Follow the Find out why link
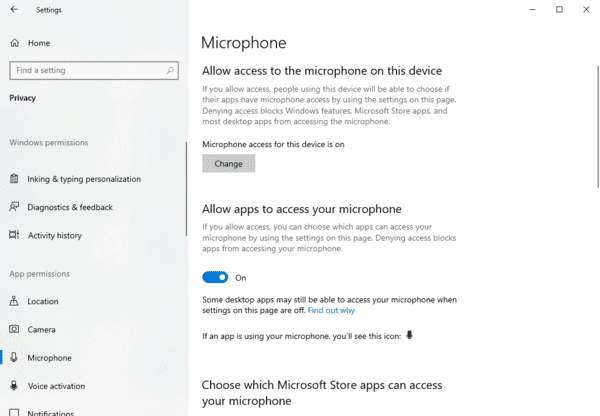 [x=331, y=310]
